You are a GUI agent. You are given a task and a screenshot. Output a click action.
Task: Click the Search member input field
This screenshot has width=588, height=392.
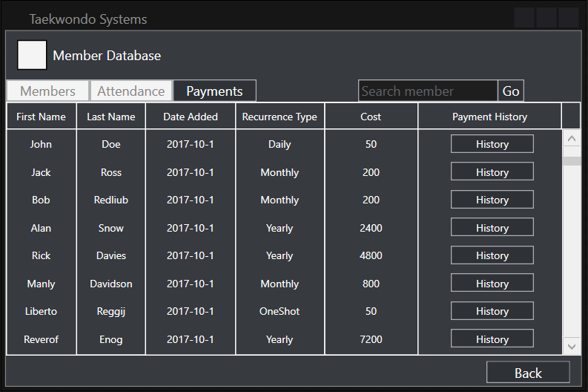pos(427,91)
